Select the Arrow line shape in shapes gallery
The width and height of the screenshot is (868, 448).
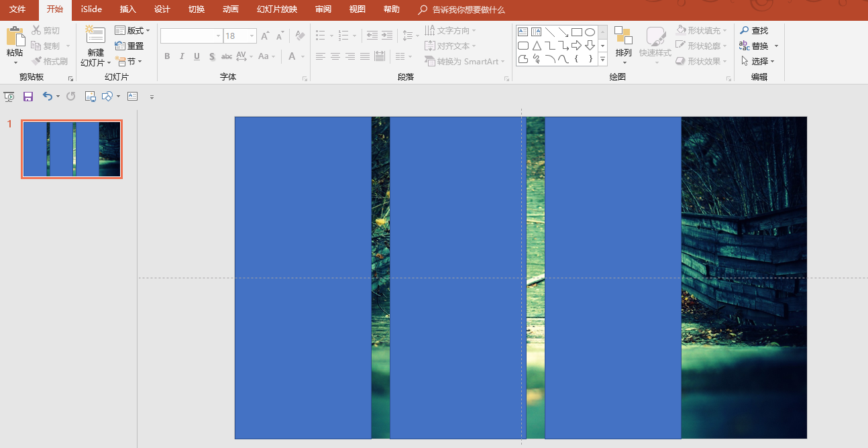(x=563, y=32)
